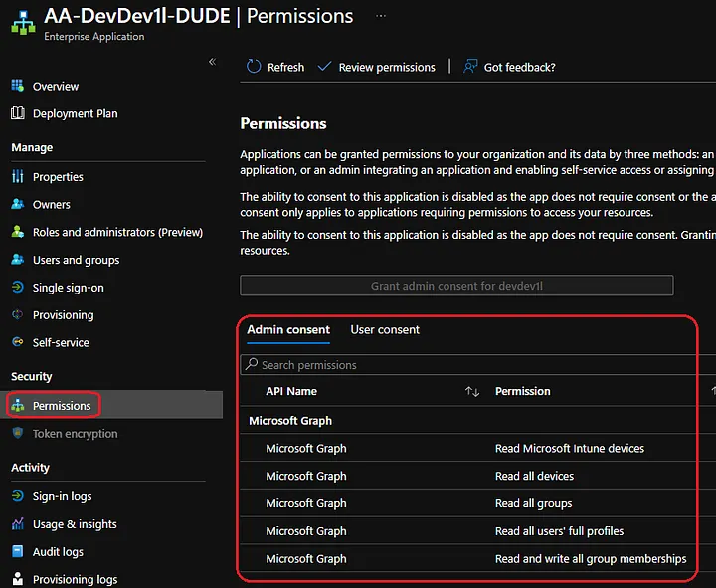Open the ellipsis more options menu
The width and height of the screenshot is (716, 588).
coord(382,17)
